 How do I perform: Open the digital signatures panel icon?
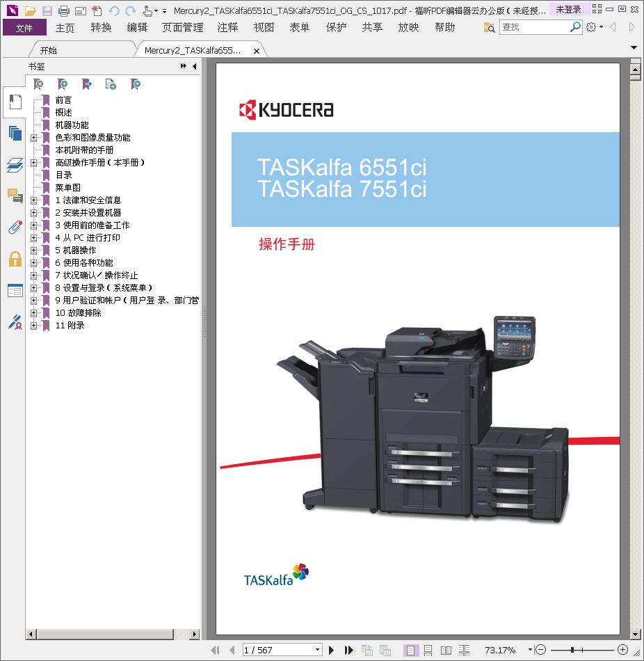15,322
